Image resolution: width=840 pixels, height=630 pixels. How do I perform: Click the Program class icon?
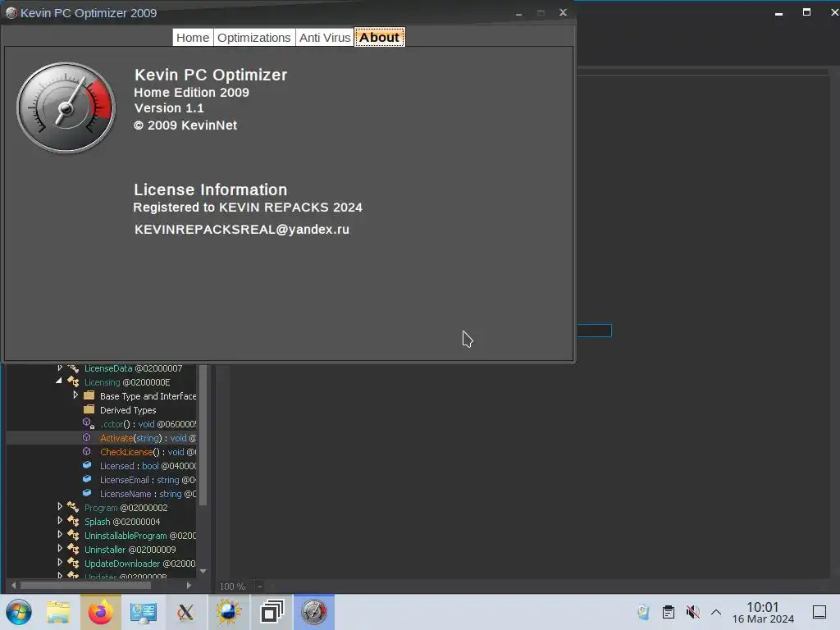pos(73,507)
